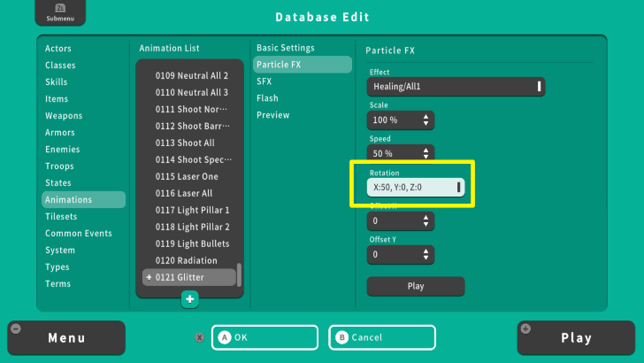Select the Basic Settings tab
This screenshot has height=363, width=644.
286,48
